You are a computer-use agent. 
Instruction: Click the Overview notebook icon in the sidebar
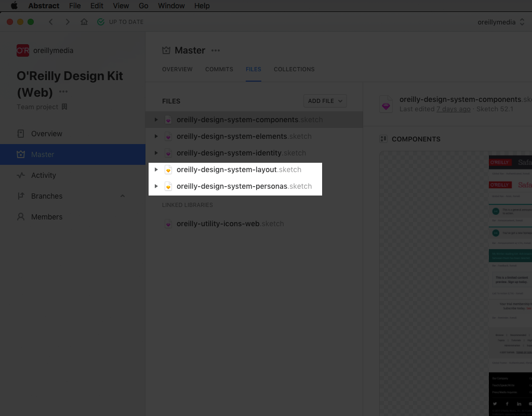click(x=21, y=134)
